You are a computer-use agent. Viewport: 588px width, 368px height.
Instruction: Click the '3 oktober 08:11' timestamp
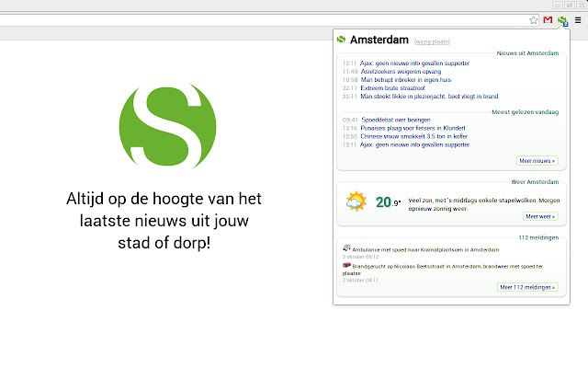click(360, 280)
